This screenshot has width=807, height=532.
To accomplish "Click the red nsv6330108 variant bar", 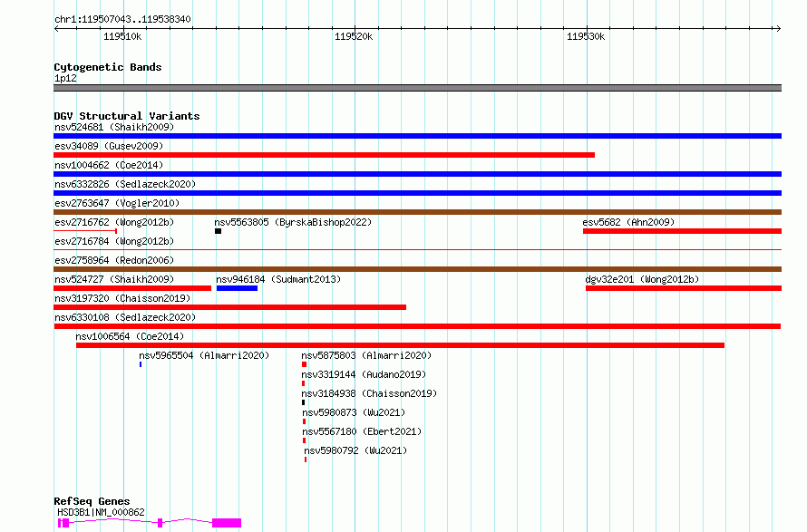I will 417,326.
